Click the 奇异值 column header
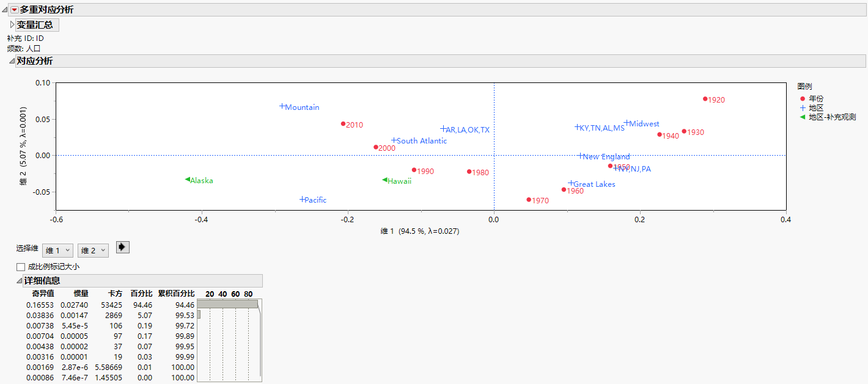 click(43, 294)
